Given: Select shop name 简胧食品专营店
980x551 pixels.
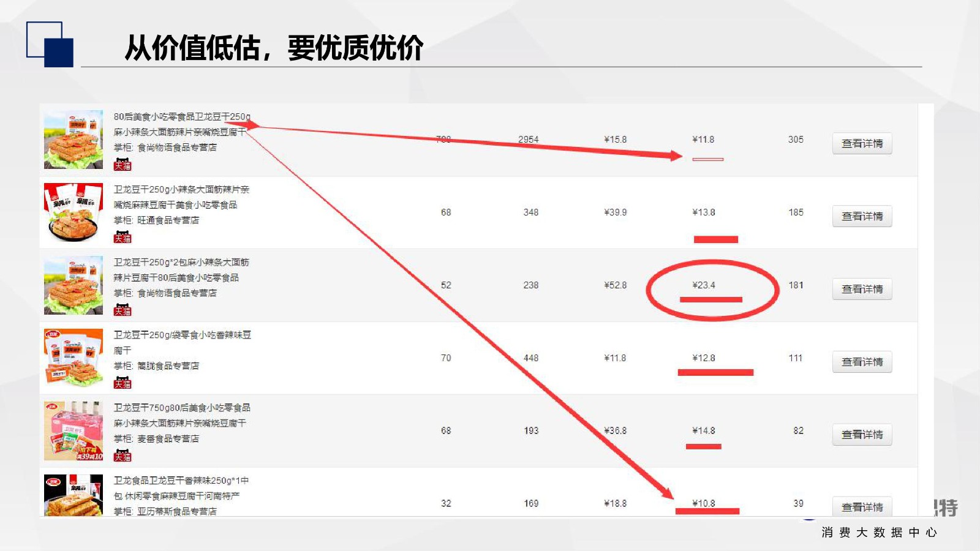Looking at the screenshot, I should [x=168, y=365].
